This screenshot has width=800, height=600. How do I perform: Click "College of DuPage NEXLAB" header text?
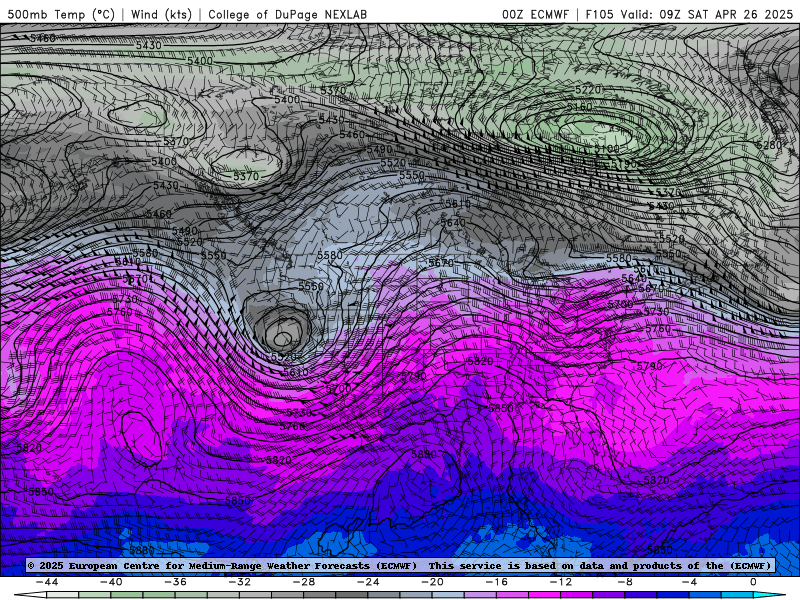point(287,14)
